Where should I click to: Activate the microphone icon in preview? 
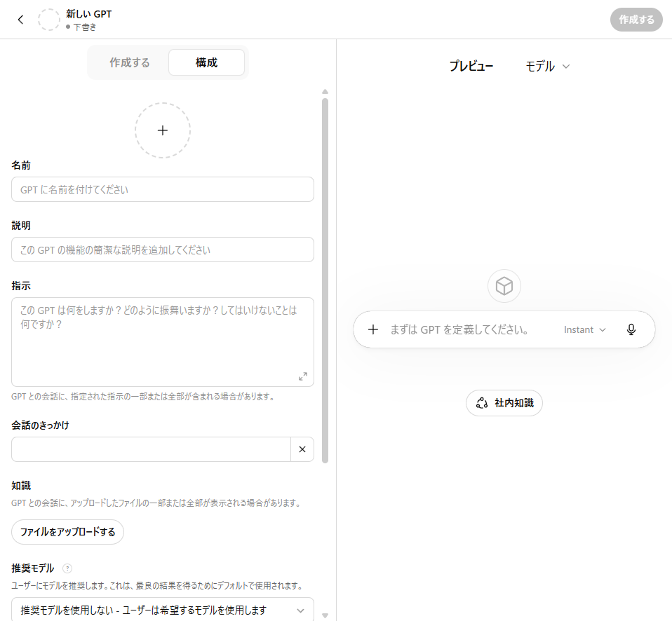(631, 329)
